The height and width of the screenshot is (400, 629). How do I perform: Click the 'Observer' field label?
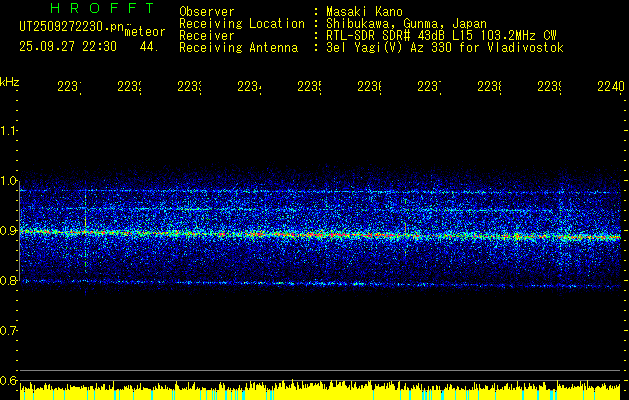point(207,12)
